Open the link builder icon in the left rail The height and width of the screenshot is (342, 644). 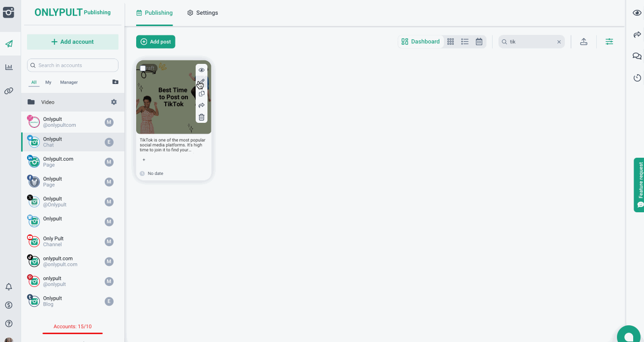(x=9, y=91)
